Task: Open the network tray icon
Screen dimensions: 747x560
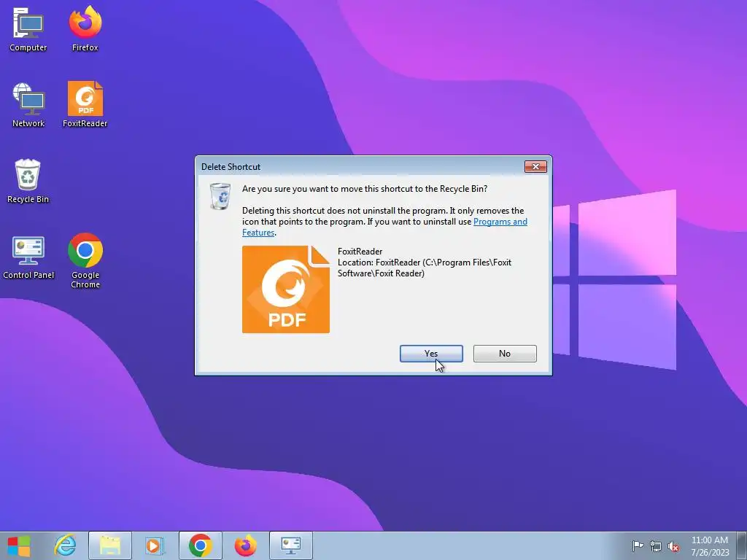Action: tap(656, 546)
